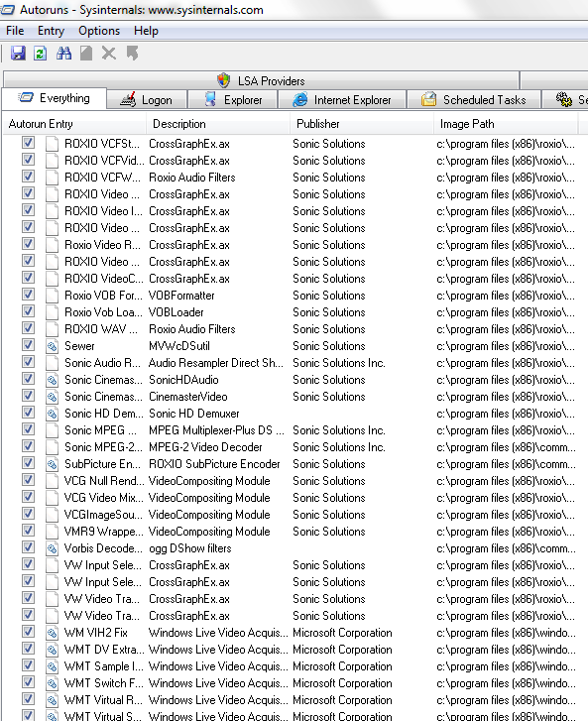Open the Help menu
This screenshot has height=721, width=588.
146,31
